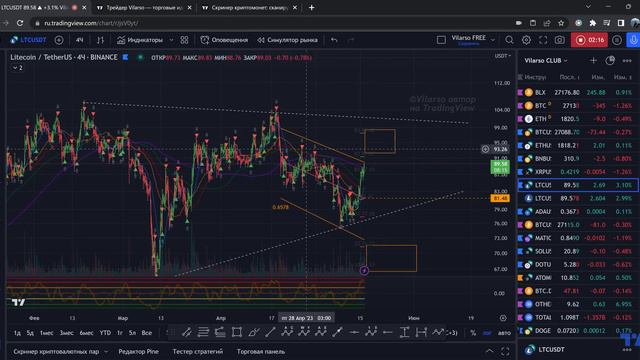Select the MATIC row in watchlist

[578, 238]
